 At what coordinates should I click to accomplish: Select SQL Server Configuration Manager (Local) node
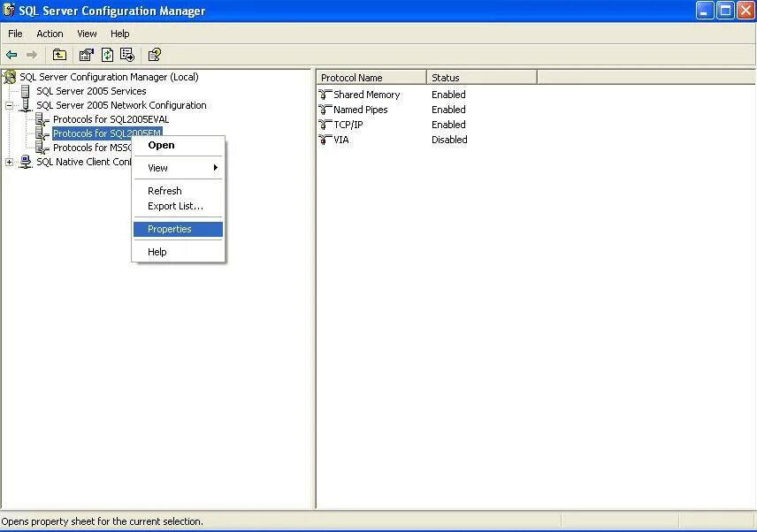(x=109, y=77)
